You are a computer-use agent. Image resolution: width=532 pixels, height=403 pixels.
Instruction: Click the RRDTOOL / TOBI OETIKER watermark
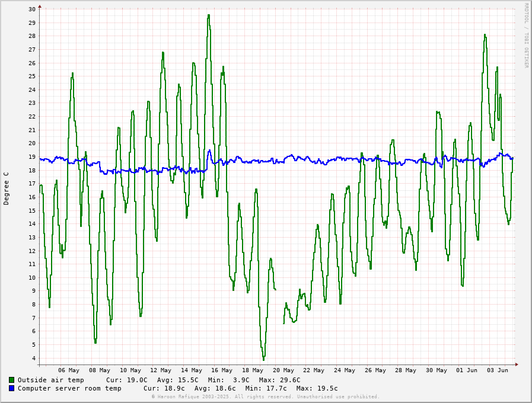click(x=527, y=35)
